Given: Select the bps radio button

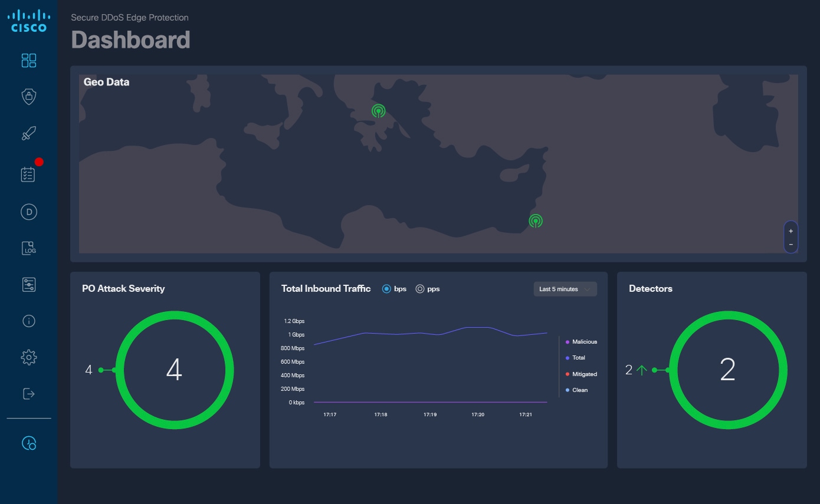Looking at the screenshot, I should [x=387, y=289].
